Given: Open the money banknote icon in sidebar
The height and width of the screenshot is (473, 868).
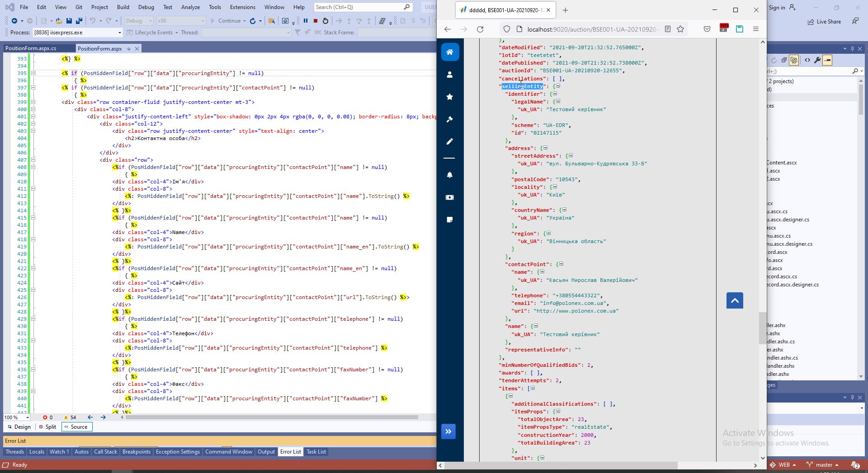Looking at the screenshot, I should (x=450, y=197).
